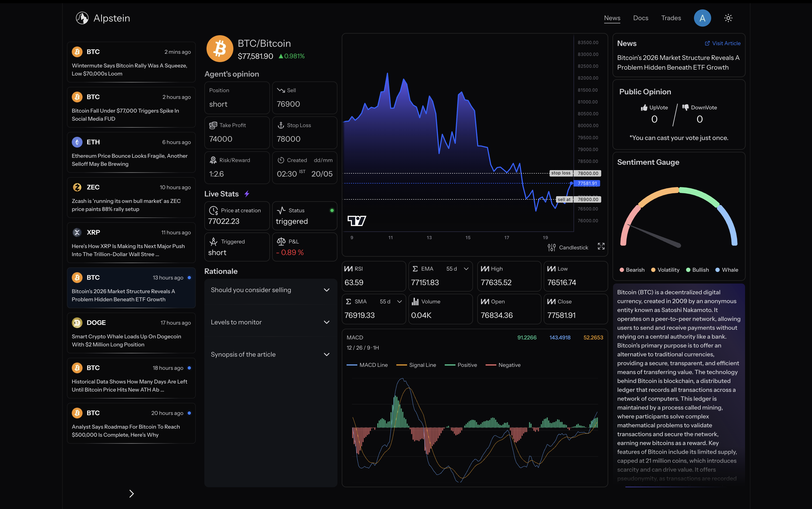Click the P&L balance scale icon
Screen dimensions: 812x509
[x=281, y=241]
